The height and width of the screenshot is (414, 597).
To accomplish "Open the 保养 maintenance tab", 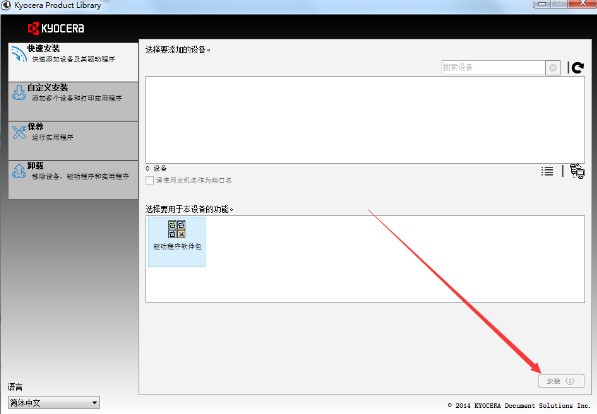I will 73,141.
